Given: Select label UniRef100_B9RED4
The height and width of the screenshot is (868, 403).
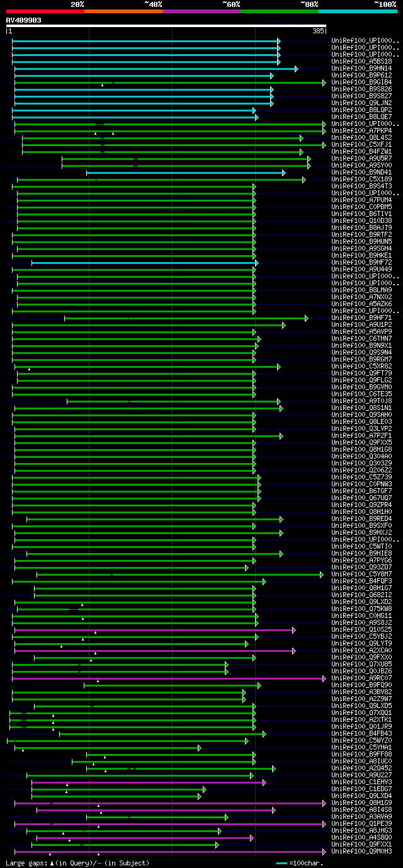Looking at the screenshot, I should pyautogui.click(x=363, y=519).
